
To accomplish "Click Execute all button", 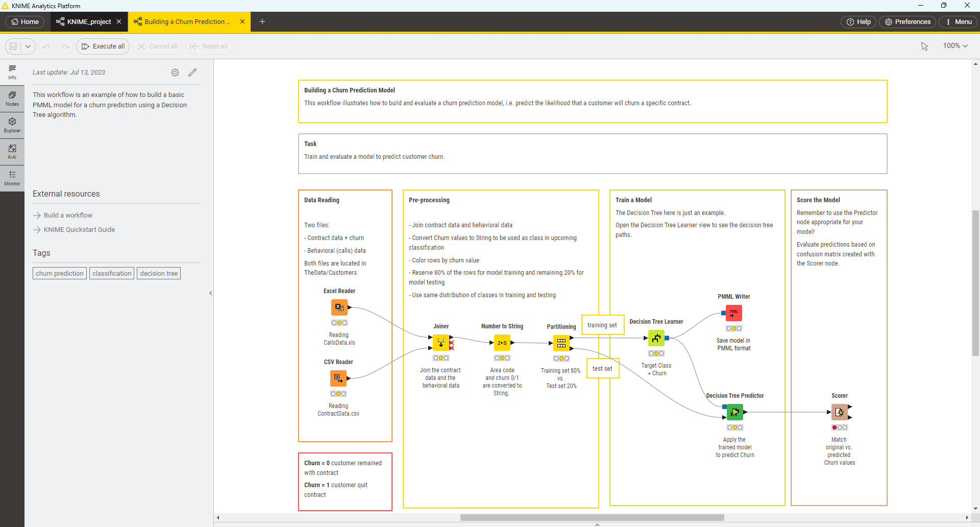I will [x=103, y=46].
